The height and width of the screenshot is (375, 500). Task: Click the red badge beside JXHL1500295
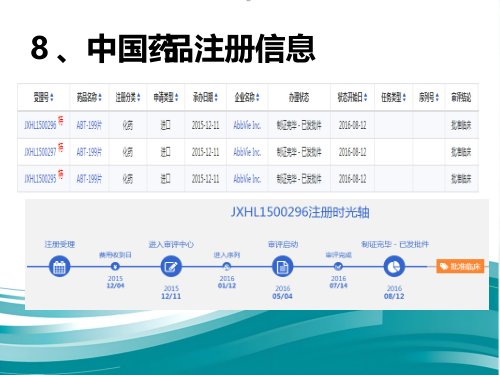coord(60,174)
